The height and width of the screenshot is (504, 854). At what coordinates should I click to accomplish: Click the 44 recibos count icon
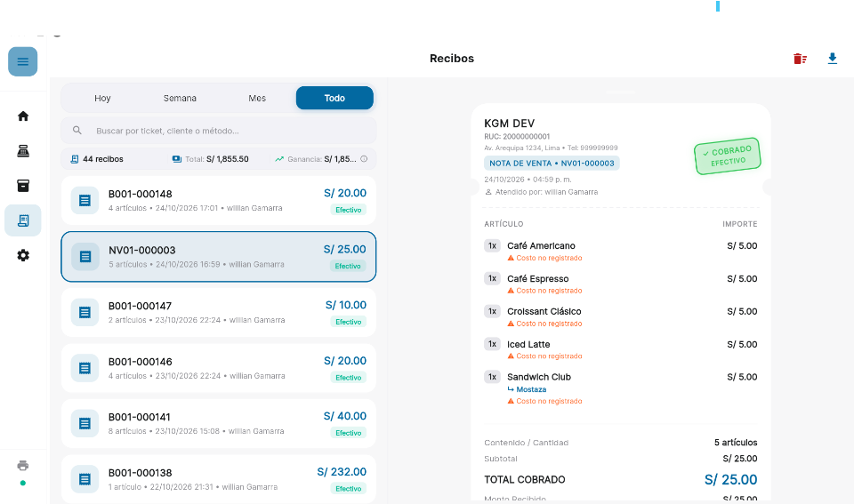75,159
